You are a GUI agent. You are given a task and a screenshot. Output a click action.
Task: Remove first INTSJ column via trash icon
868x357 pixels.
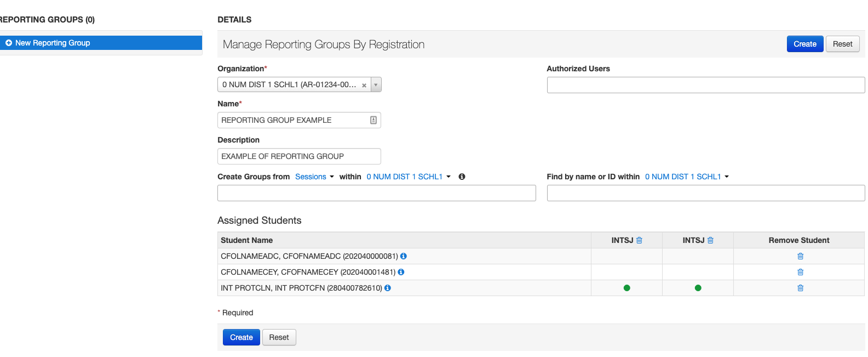(639, 240)
